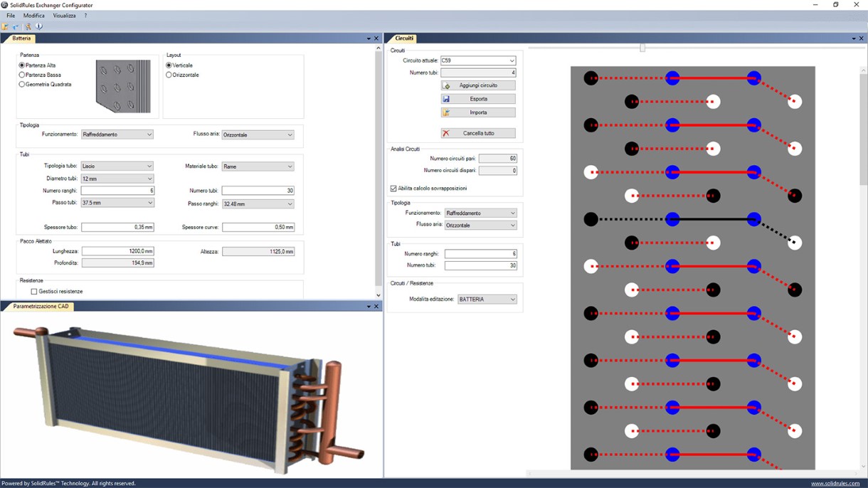Select the Circuiti tab

(403, 38)
